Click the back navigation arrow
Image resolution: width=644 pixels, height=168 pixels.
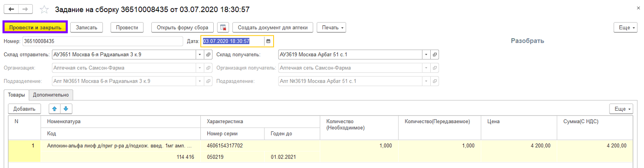(x=11, y=9)
